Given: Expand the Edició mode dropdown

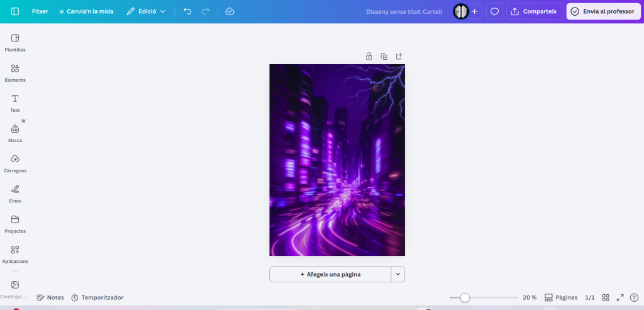Looking at the screenshot, I should click(146, 11).
